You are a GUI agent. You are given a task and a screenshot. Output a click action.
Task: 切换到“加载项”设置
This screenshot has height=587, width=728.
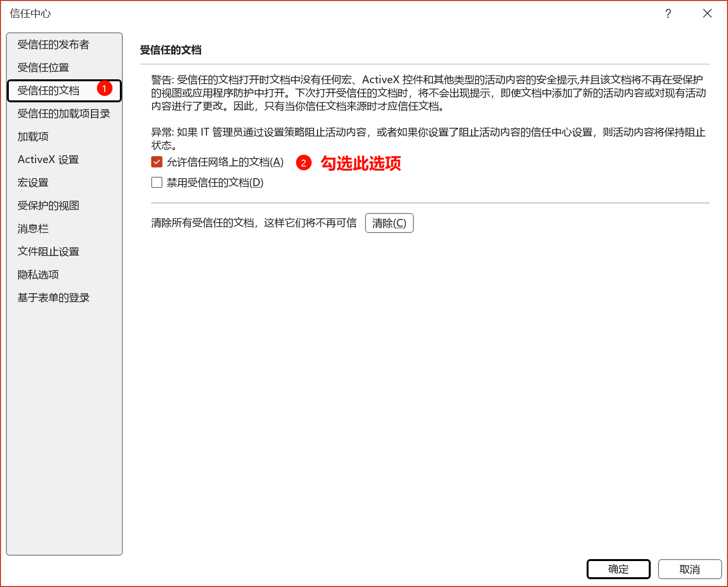(x=32, y=136)
